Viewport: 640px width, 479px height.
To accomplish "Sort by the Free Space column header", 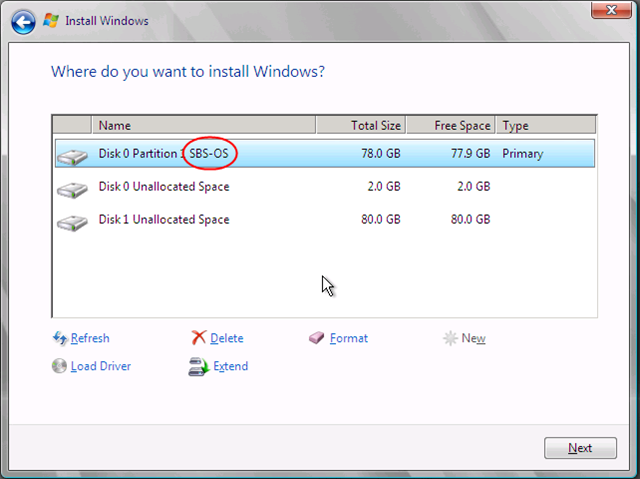I will (x=451, y=125).
